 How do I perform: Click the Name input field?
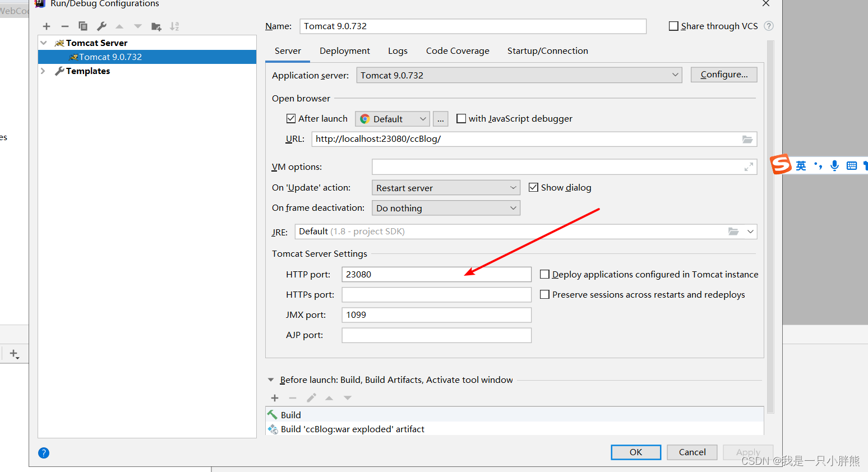[x=473, y=26]
